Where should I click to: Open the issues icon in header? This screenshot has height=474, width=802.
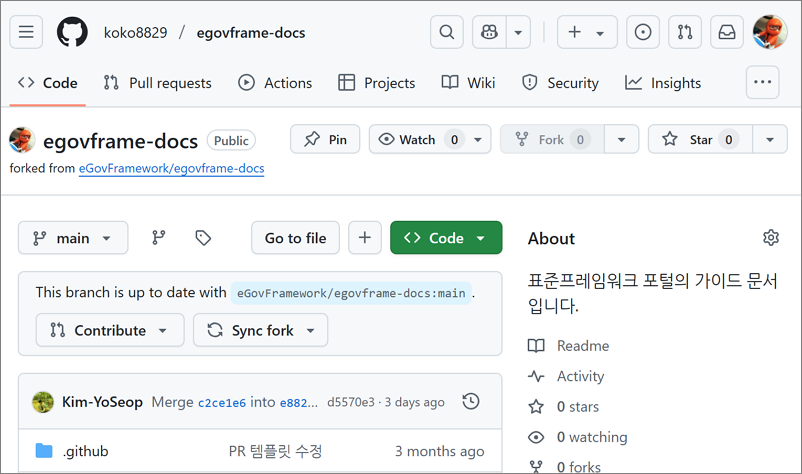click(x=643, y=32)
